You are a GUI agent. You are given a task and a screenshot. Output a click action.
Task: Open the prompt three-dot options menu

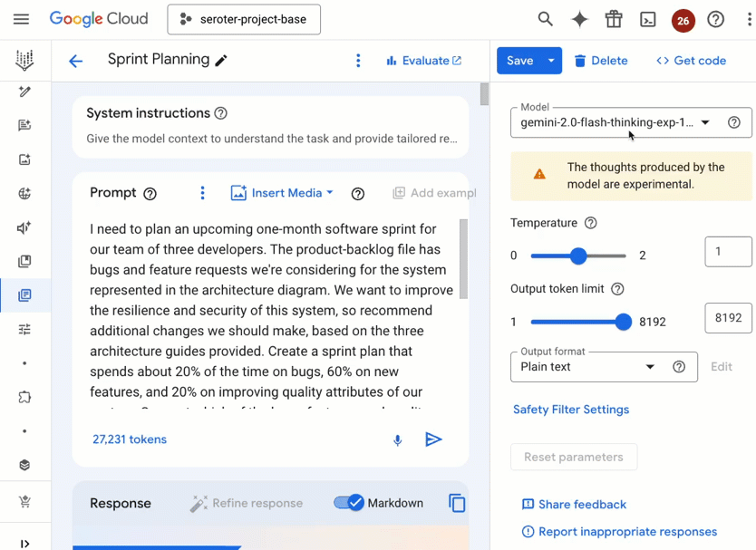coord(202,193)
